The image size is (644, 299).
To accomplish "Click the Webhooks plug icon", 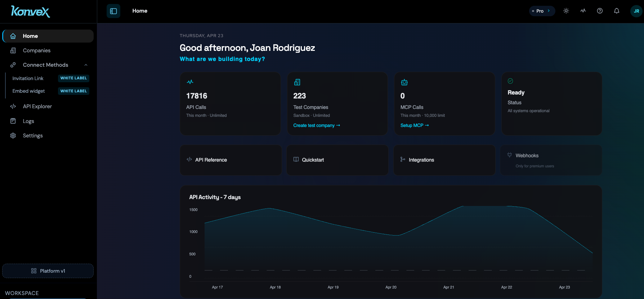I will (510, 155).
